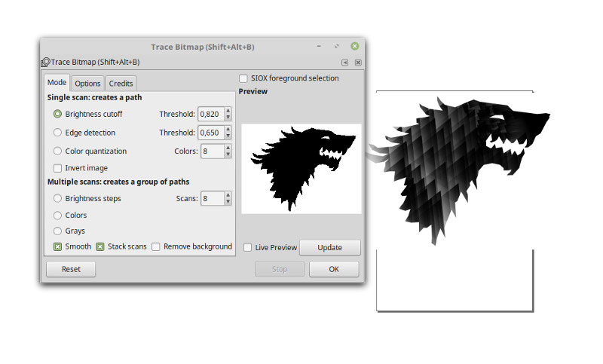This screenshot has width=603, height=364.
Task: Click the window title Trace Bitmap (Shift+Alt+B)
Action: point(203,47)
